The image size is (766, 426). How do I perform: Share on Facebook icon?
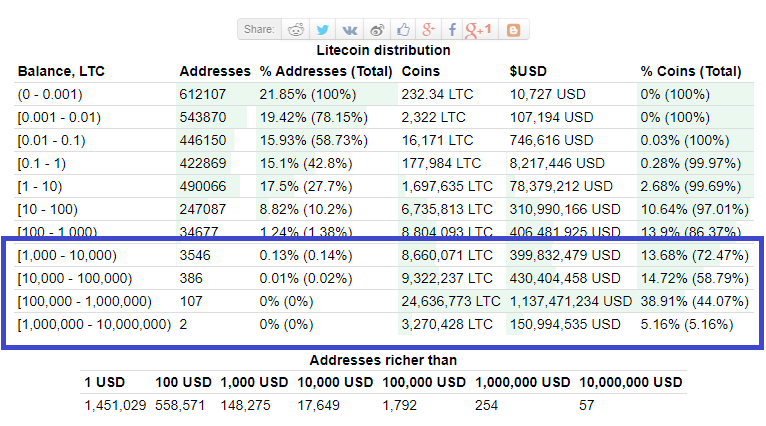click(452, 30)
